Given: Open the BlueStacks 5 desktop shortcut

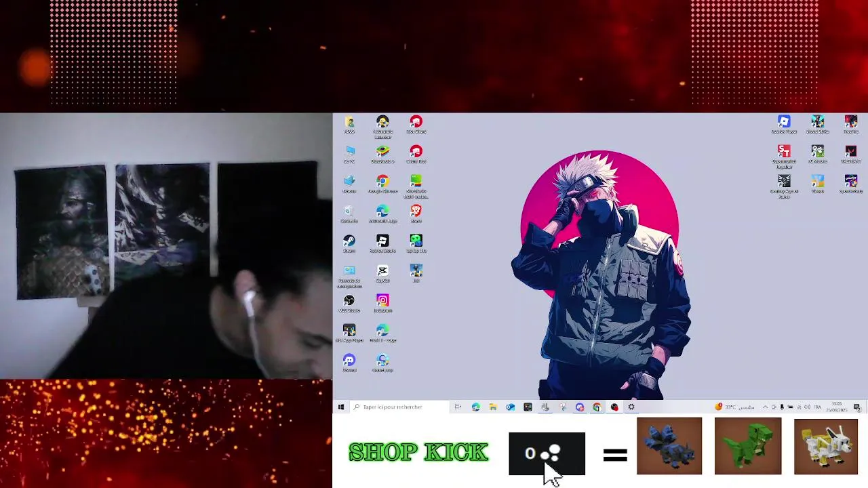Looking at the screenshot, I should pos(382,154).
